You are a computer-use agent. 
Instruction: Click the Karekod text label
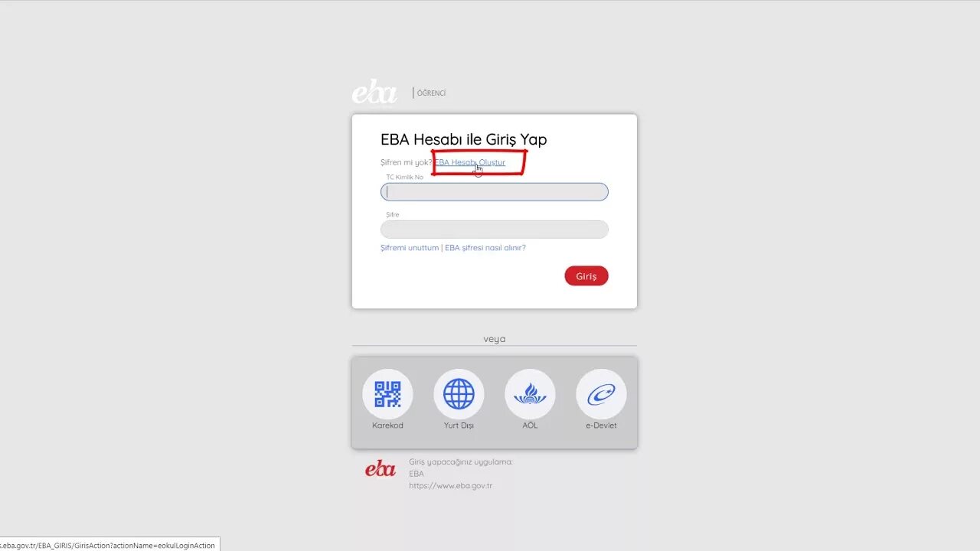click(x=387, y=425)
